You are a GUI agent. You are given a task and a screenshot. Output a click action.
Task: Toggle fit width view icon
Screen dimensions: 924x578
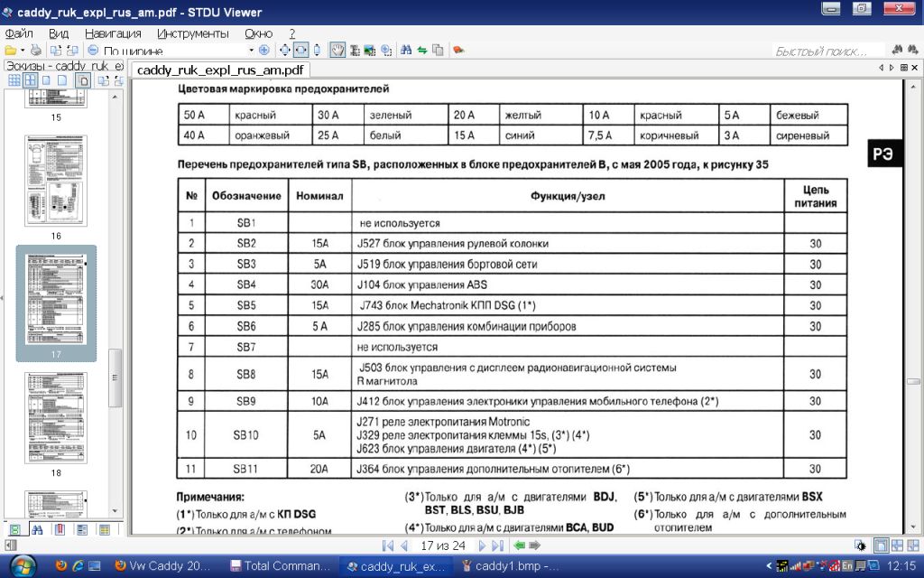coord(300,51)
